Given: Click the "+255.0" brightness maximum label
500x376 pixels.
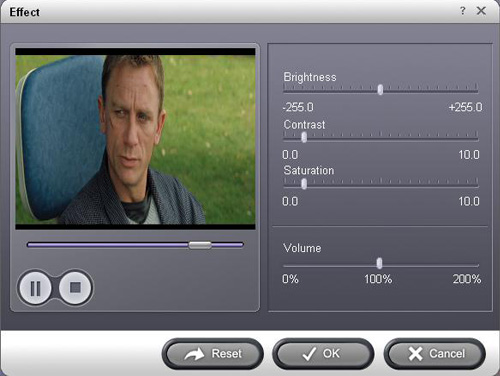Looking at the screenshot, I should 465,107.
